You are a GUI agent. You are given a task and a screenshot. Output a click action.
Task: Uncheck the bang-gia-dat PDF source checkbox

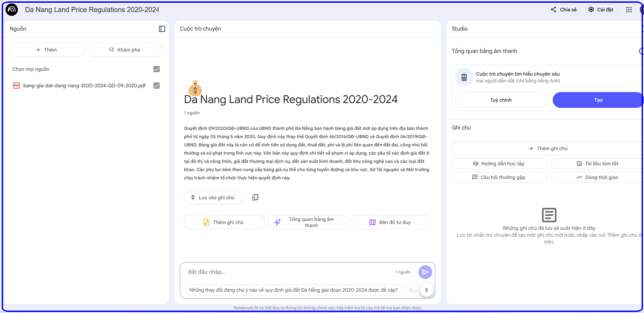pos(157,86)
